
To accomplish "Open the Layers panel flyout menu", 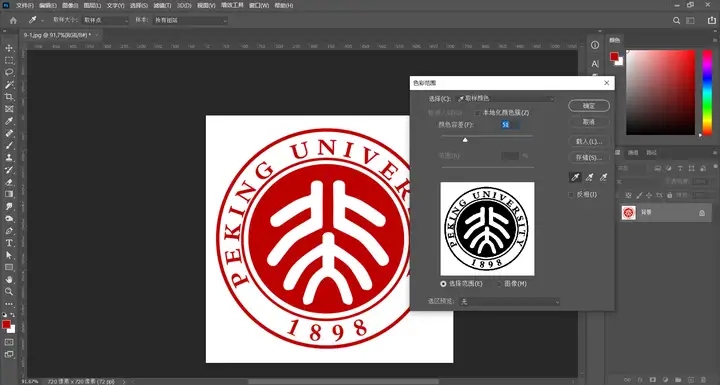I will 714,153.
